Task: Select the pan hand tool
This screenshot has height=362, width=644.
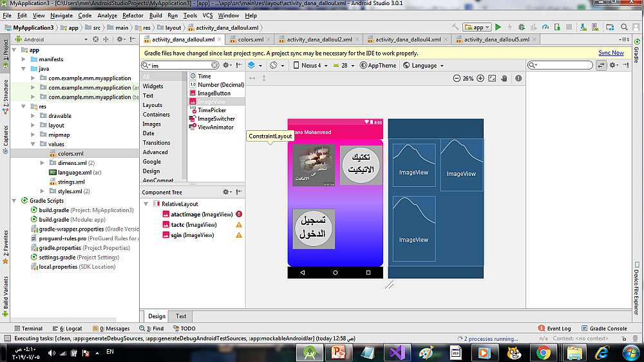Action: pos(504,78)
